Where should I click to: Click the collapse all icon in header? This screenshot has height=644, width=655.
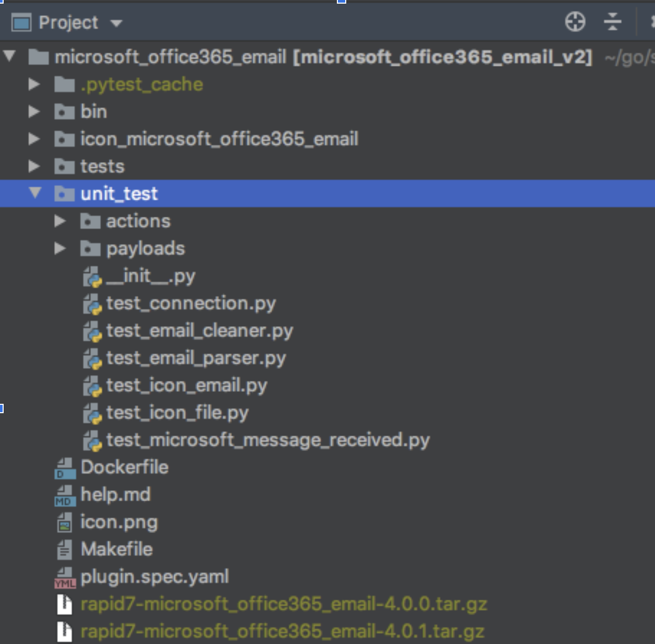(612, 22)
